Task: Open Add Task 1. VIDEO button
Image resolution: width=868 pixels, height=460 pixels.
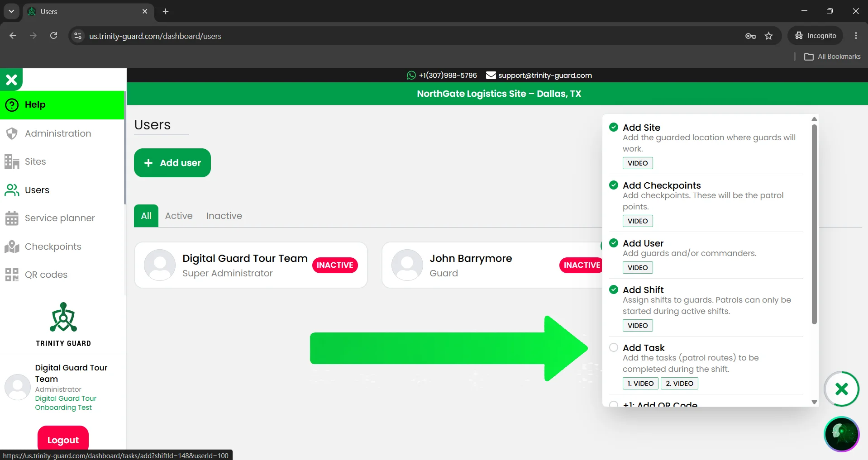Action: [x=640, y=383]
